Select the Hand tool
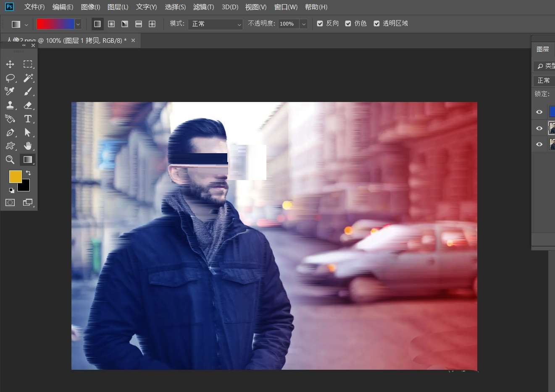555x392 pixels. [x=28, y=146]
